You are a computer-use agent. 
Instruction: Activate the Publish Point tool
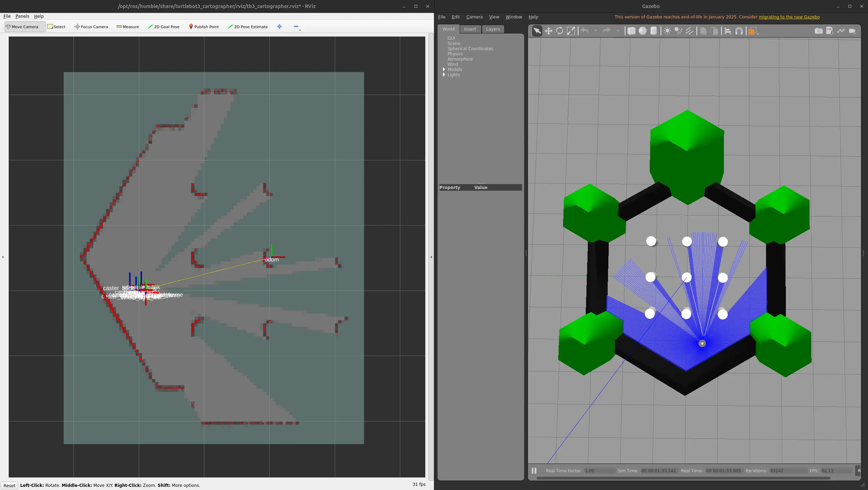tap(204, 27)
